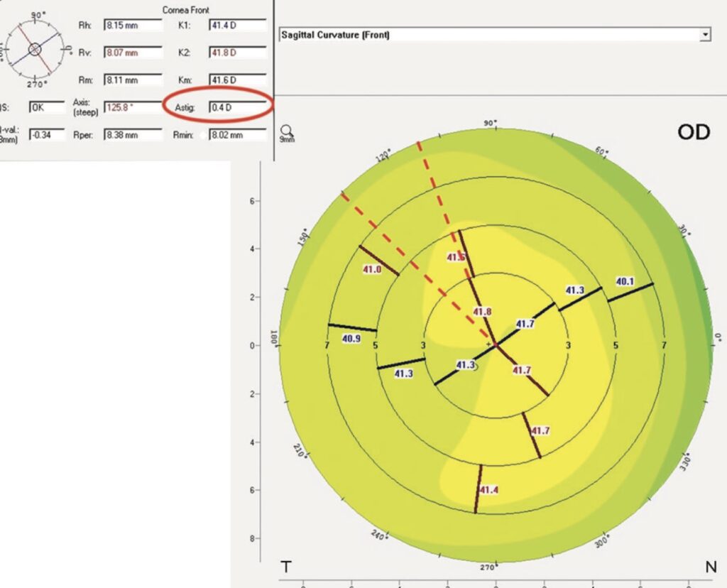Viewport: 727px width, 588px height.
Task: Click the Km field showing 41.6 D
Action: 237,80
